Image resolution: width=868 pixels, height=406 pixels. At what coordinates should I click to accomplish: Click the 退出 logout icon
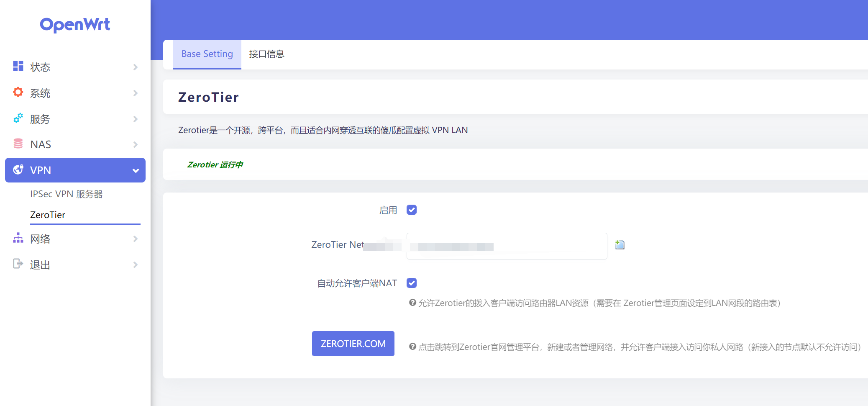pos(18,264)
